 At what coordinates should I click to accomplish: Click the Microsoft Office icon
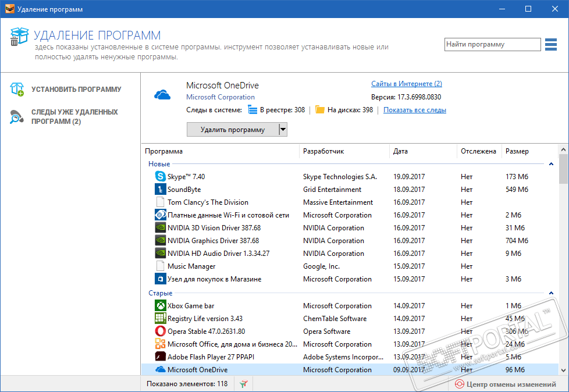(x=161, y=344)
